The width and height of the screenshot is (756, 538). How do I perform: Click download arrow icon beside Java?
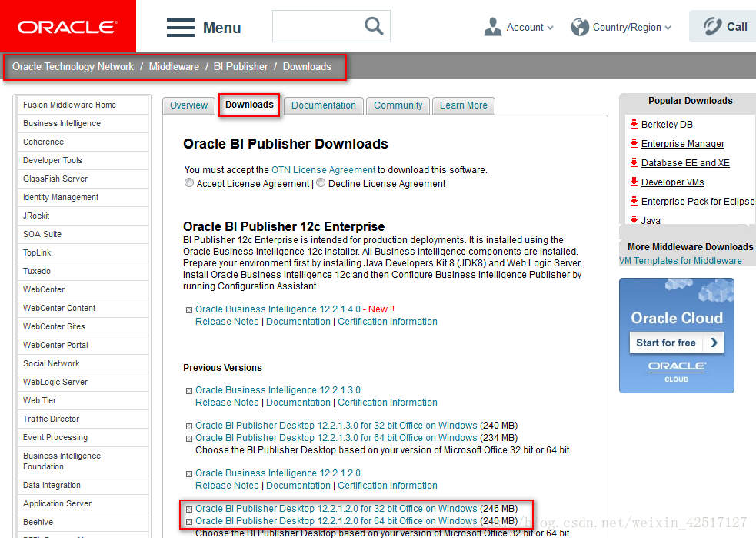[x=634, y=220]
